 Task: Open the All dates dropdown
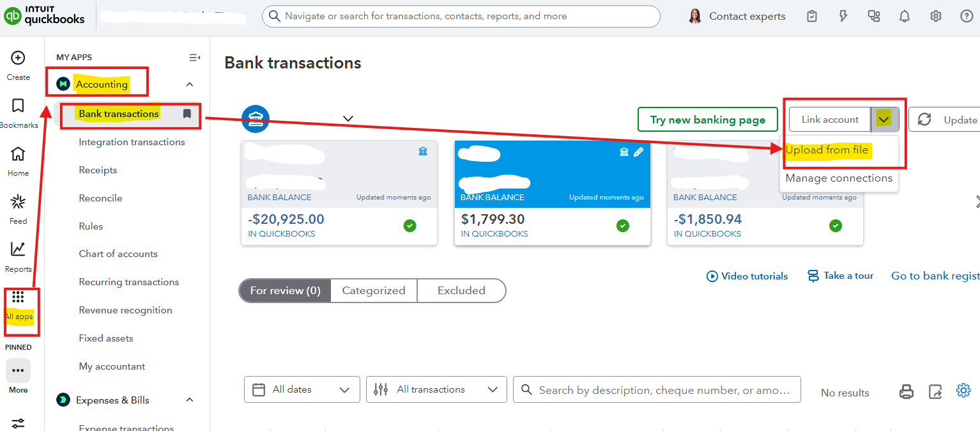tap(302, 389)
